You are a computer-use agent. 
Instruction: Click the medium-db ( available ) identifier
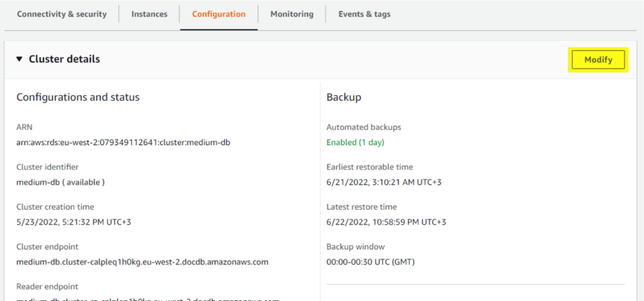tap(60, 182)
